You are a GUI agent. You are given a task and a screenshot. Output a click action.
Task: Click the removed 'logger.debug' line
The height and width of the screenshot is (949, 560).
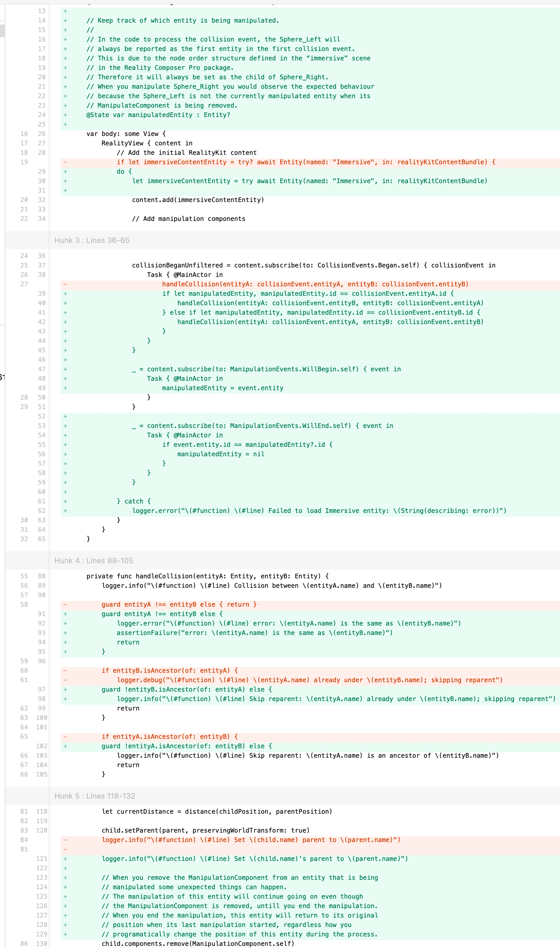point(310,680)
